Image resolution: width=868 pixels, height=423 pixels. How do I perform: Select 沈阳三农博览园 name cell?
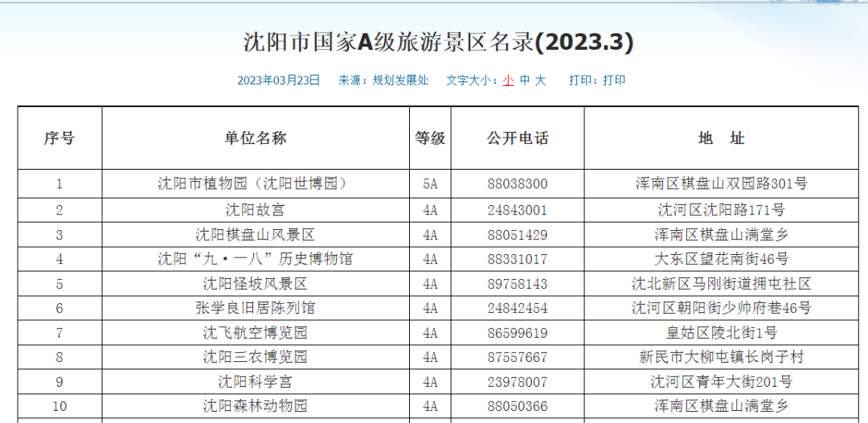(x=256, y=357)
